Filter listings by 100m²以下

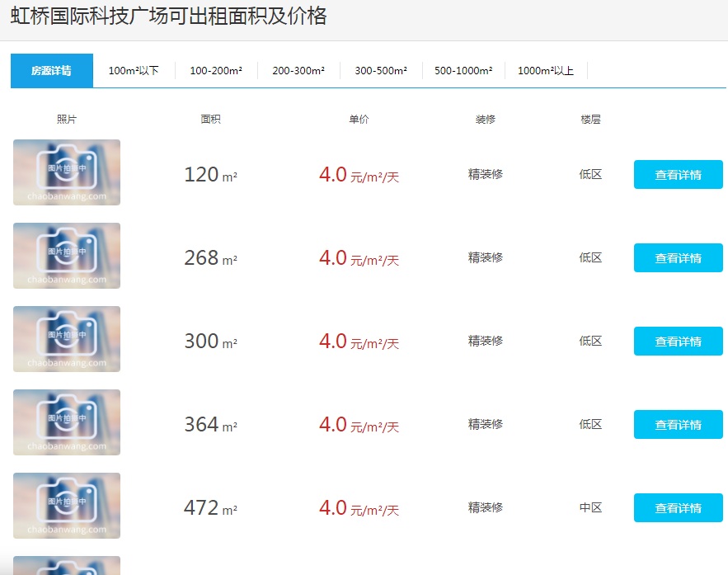(134, 71)
